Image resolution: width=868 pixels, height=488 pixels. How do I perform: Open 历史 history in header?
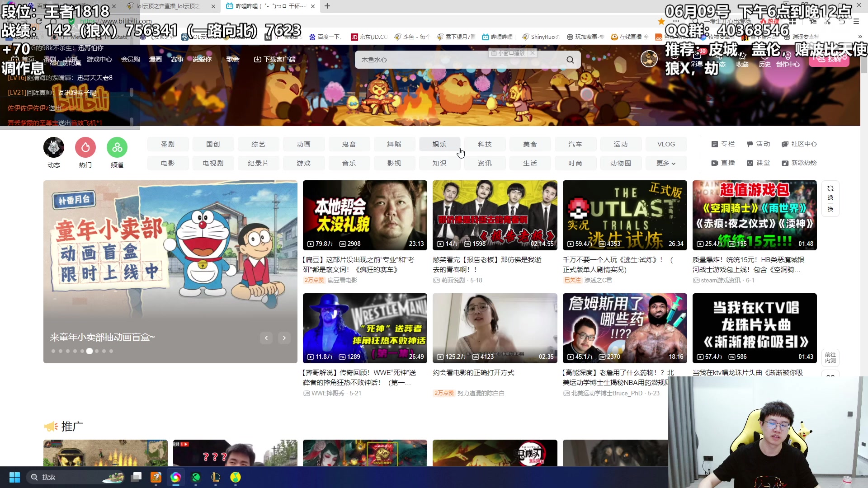coord(764,59)
